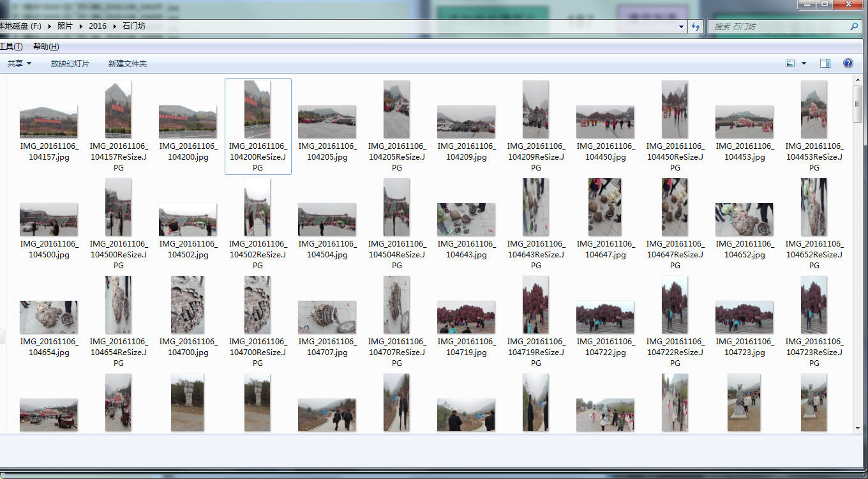Screen dimensions: 868x479
Task: Focus the 搜索 石门坊 search box
Action: [x=779, y=27]
